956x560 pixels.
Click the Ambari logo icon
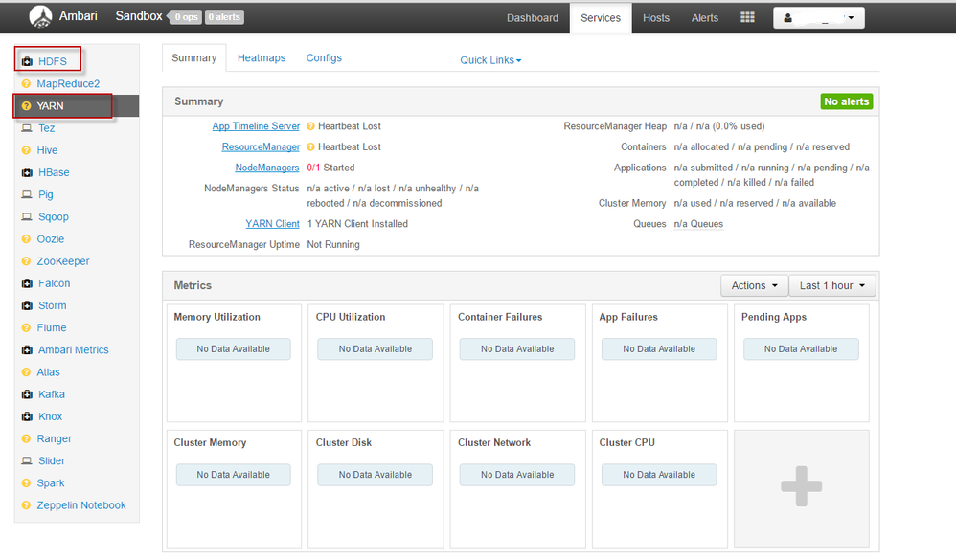[x=41, y=17]
